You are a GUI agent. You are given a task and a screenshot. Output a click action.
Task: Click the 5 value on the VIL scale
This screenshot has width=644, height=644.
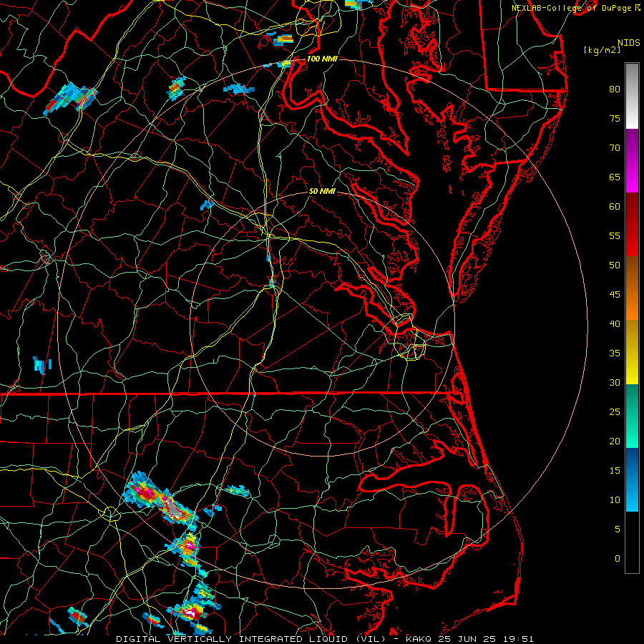[x=618, y=530]
